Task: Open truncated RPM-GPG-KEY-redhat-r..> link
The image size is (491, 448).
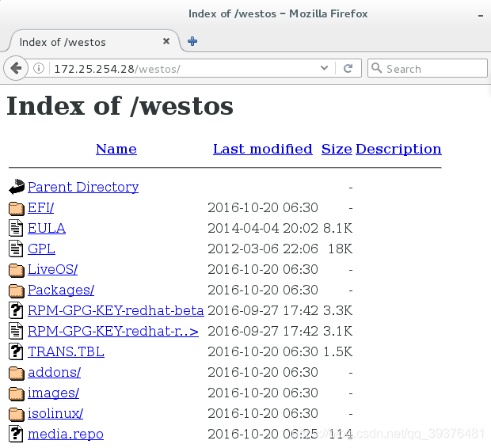Action: point(113,331)
